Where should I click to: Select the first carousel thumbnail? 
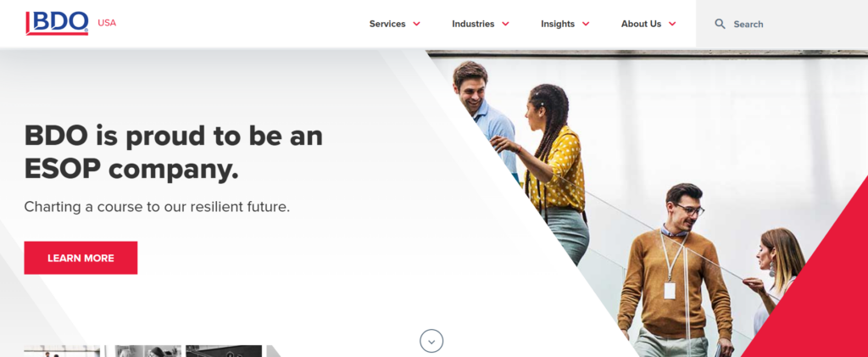(x=62, y=351)
